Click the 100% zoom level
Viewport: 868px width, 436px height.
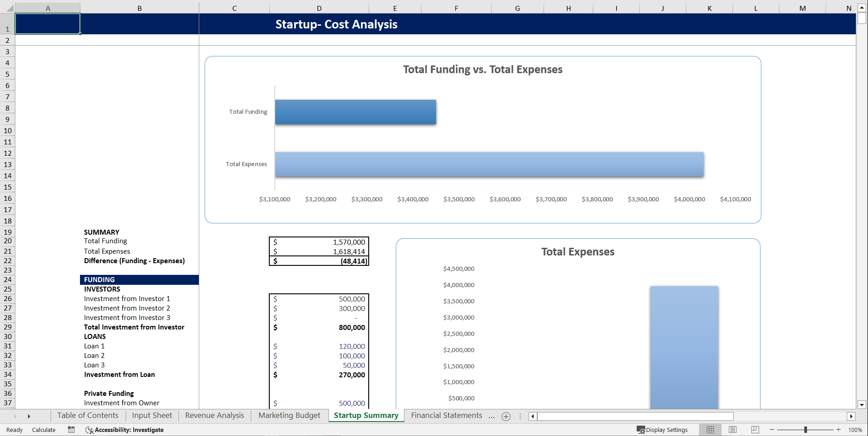tap(855, 430)
